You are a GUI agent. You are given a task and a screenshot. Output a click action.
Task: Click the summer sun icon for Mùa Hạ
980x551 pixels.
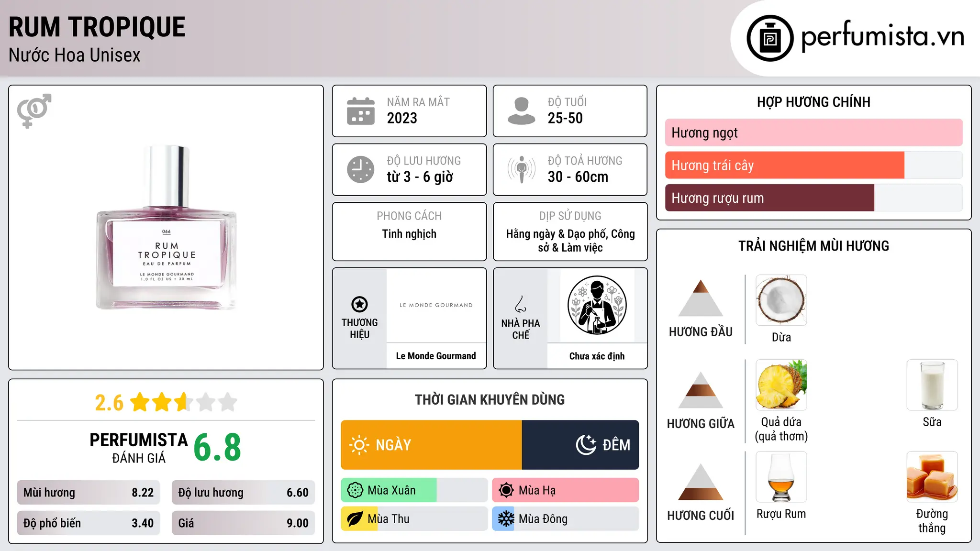506,490
